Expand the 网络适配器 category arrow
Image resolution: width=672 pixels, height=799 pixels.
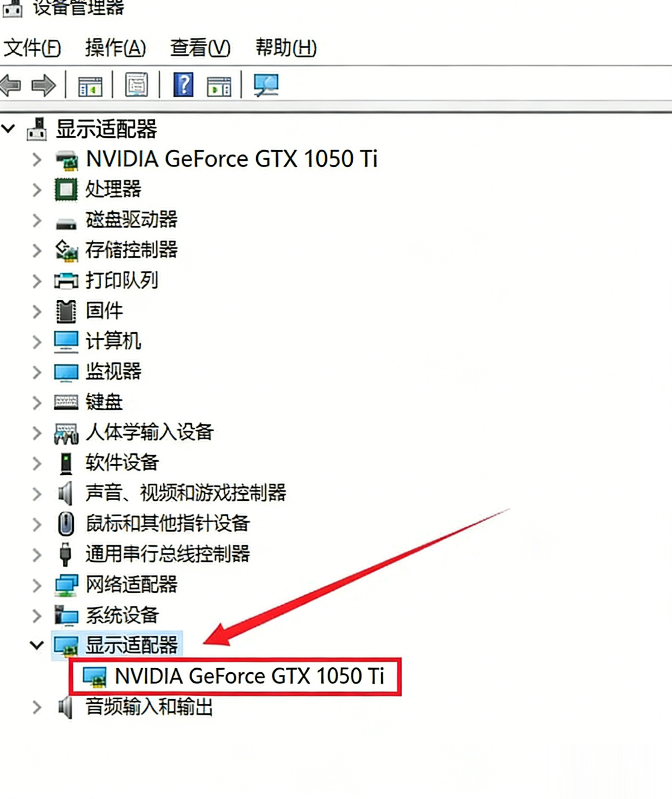tap(37, 586)
